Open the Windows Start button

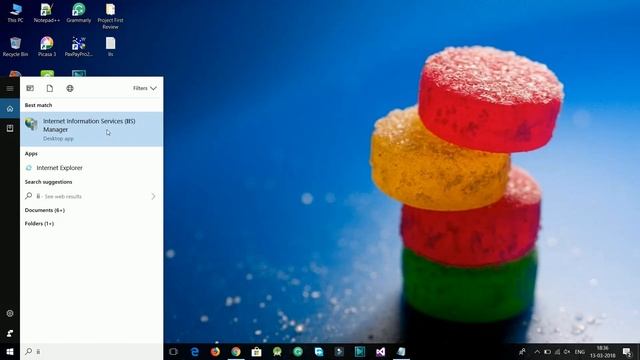pyautogui.click(x=10, y=351)
